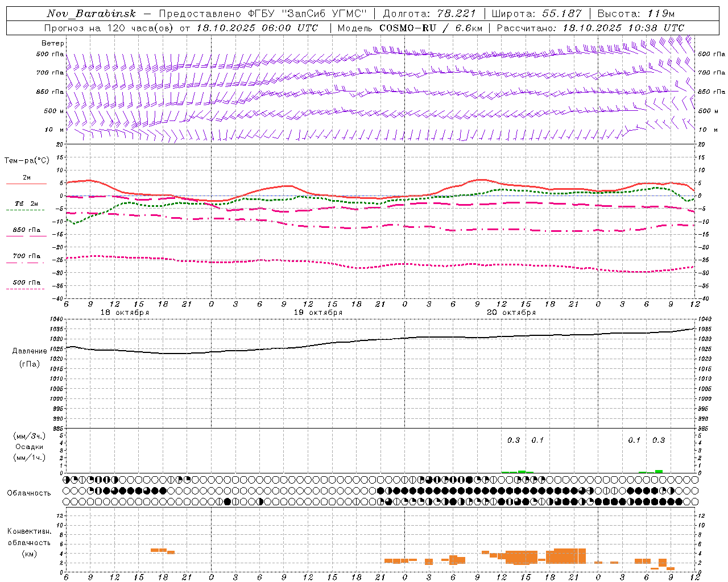The width and height of the screenshot is (728, 582).
Task: Click the 700 гПа entry in the temperature legend
Action: point(27,256)
